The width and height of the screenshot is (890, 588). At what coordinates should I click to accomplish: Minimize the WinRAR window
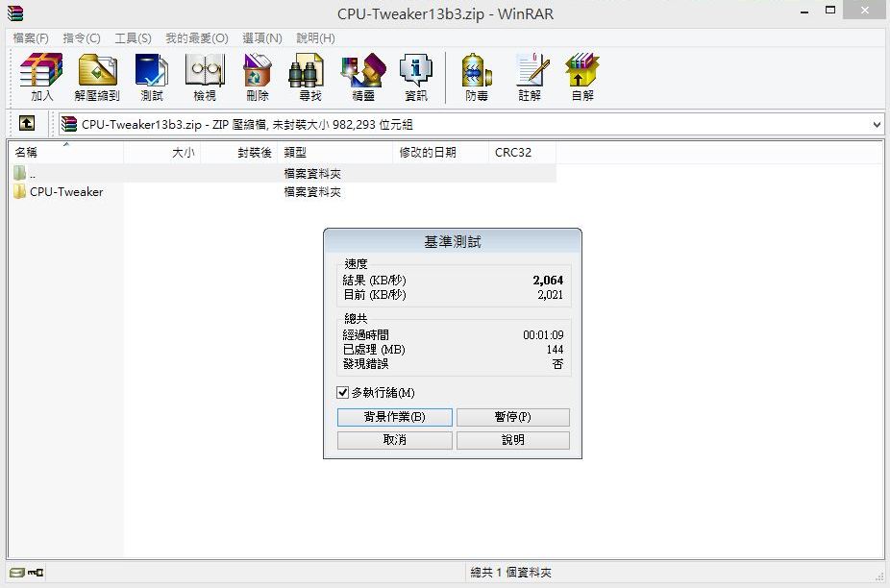[804, 12]
